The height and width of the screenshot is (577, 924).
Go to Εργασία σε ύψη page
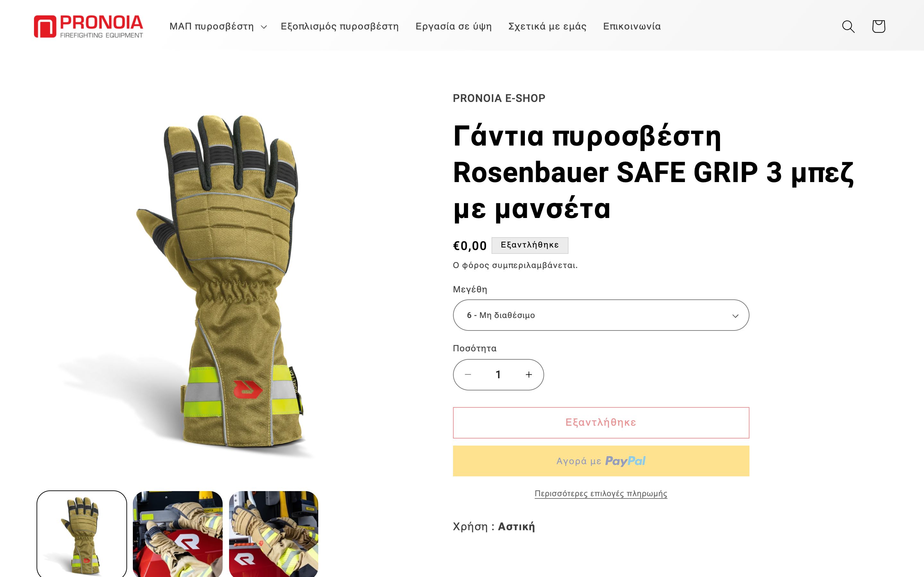[x=453, y=26]
